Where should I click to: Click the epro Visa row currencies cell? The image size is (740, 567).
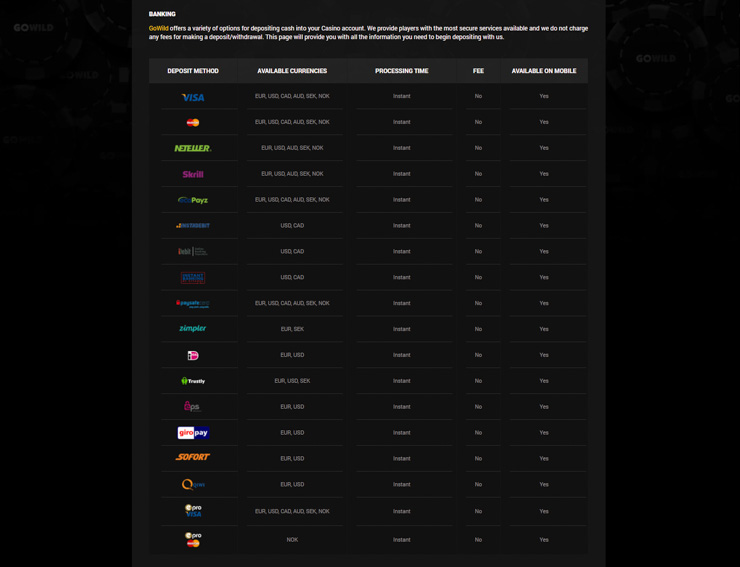point(292,511)
